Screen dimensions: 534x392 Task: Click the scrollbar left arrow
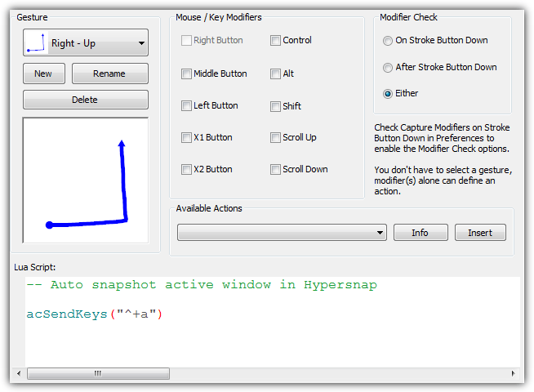19,373
